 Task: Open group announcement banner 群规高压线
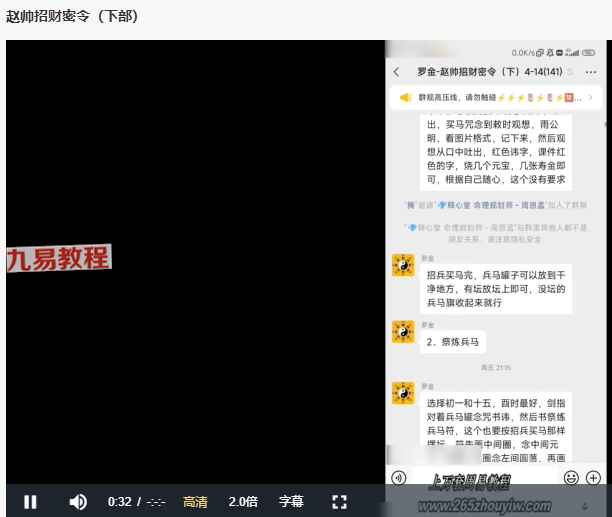tap(496, 98)
